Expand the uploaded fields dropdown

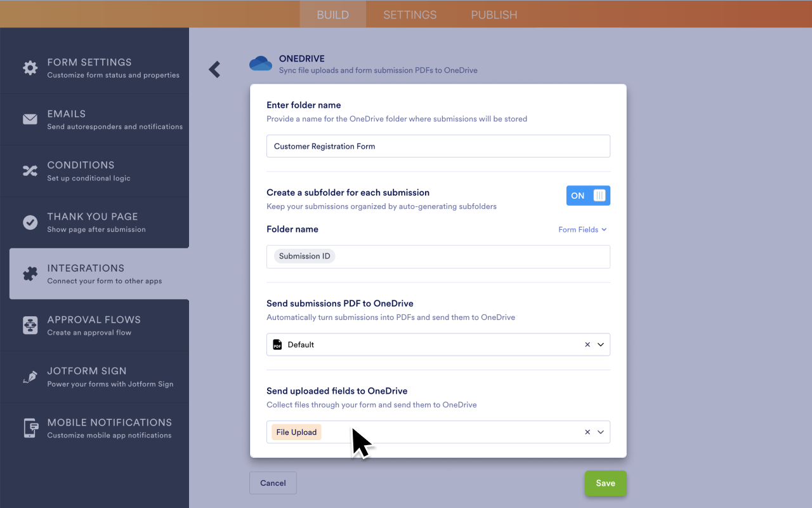pos(601,432)
